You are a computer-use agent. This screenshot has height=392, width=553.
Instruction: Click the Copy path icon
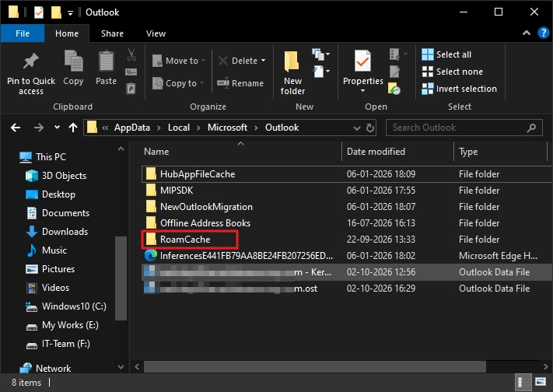click(131, 72)
